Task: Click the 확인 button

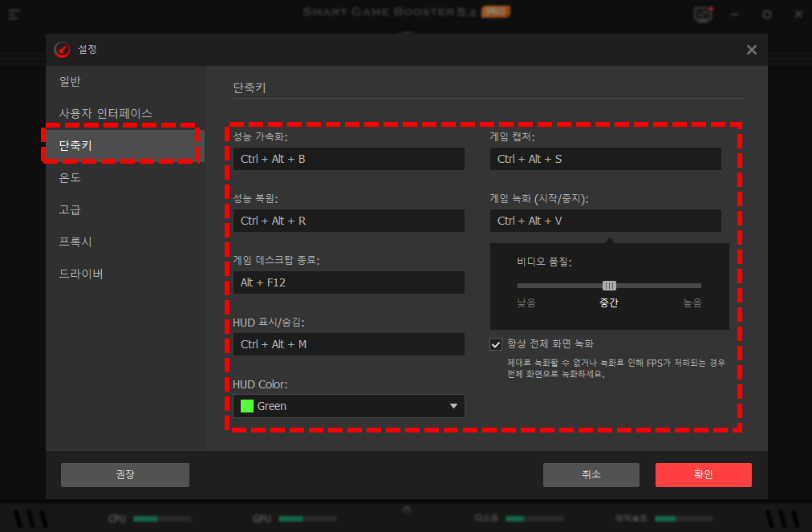Action: (703, 475)
